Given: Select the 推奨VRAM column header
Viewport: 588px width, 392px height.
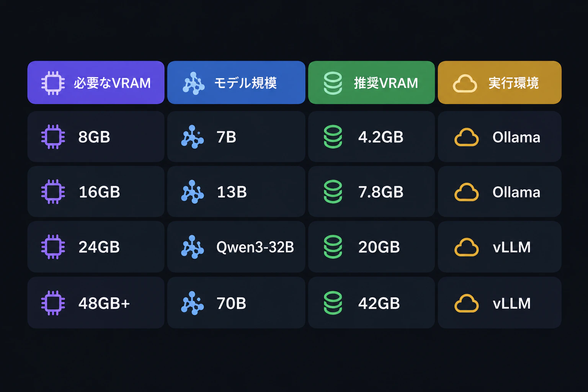Looking at the screenshot, I should coord(371,82).
